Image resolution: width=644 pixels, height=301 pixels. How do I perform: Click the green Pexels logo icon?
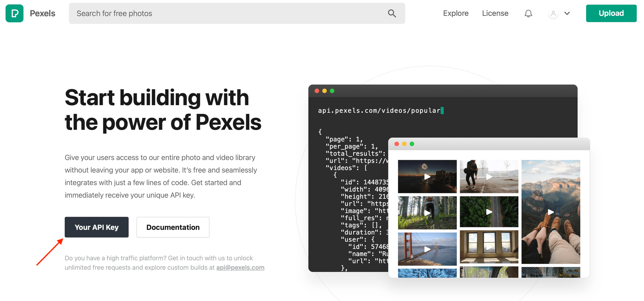tap(14, 13)
